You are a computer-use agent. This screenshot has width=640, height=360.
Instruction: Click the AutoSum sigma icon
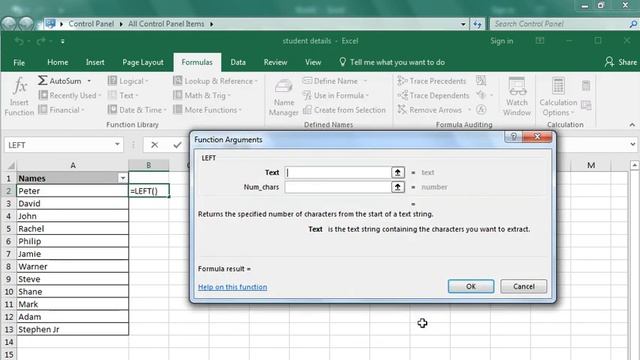click(x=42, y=80)
